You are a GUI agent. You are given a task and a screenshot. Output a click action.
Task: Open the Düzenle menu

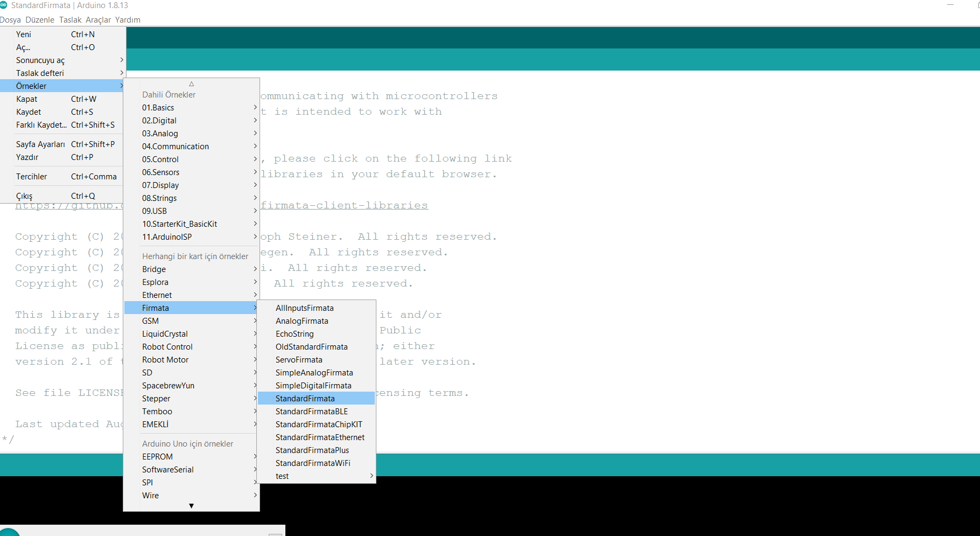click(x=40, y=20)
